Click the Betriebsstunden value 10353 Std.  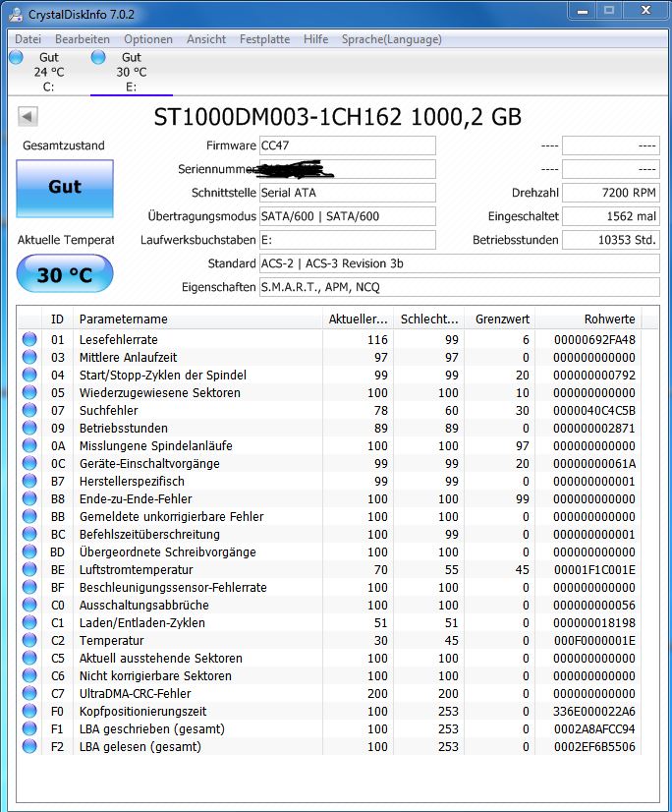tap(611, 240)
